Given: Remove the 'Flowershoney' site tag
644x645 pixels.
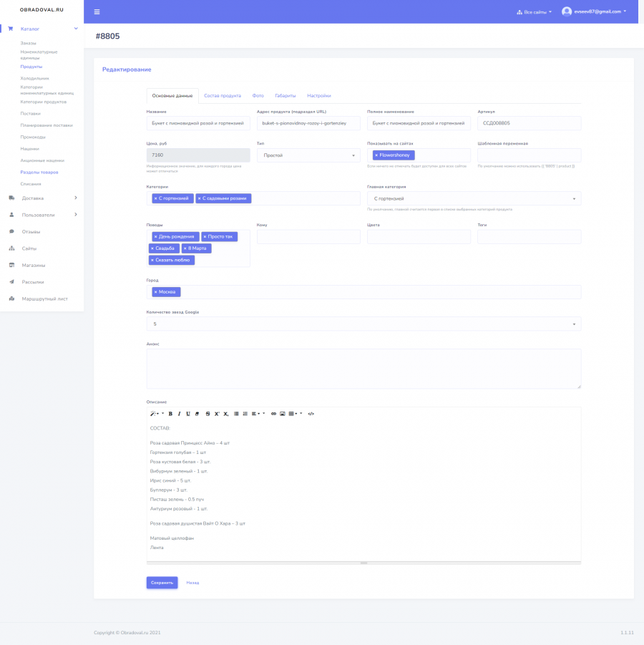Looking at the screenshot, I should click(376, 155).
